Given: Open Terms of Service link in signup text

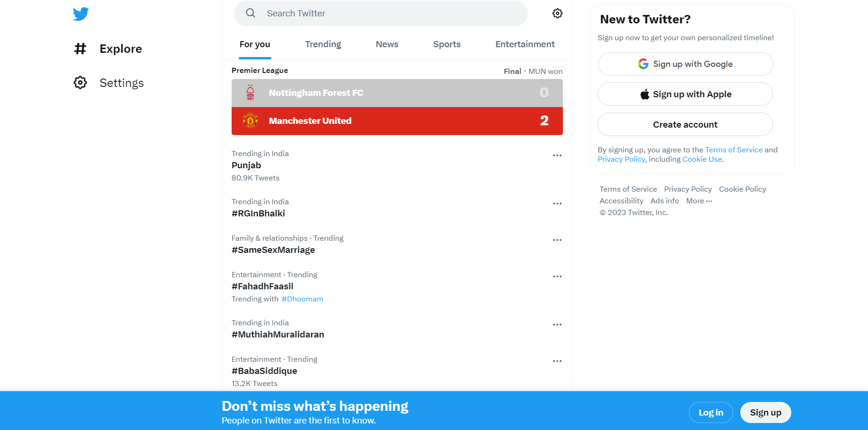Looking at the screenshot, I should coord(734,150).
